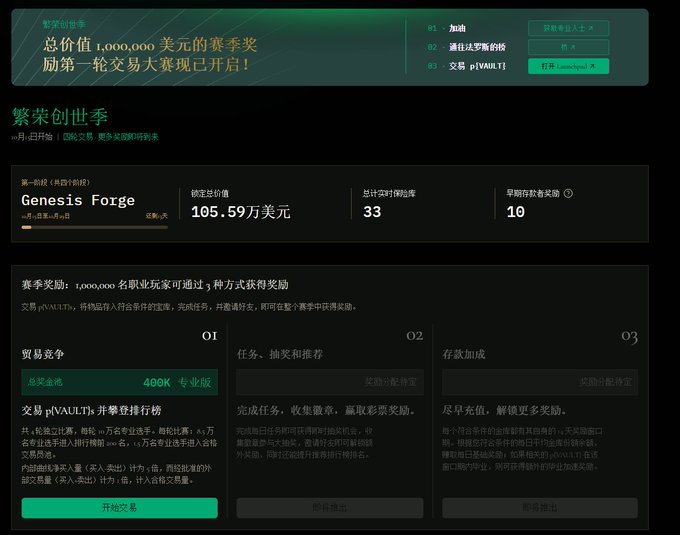Click the 贸易竞争 card heading
The image size is (680, 535).
(42, 354)
